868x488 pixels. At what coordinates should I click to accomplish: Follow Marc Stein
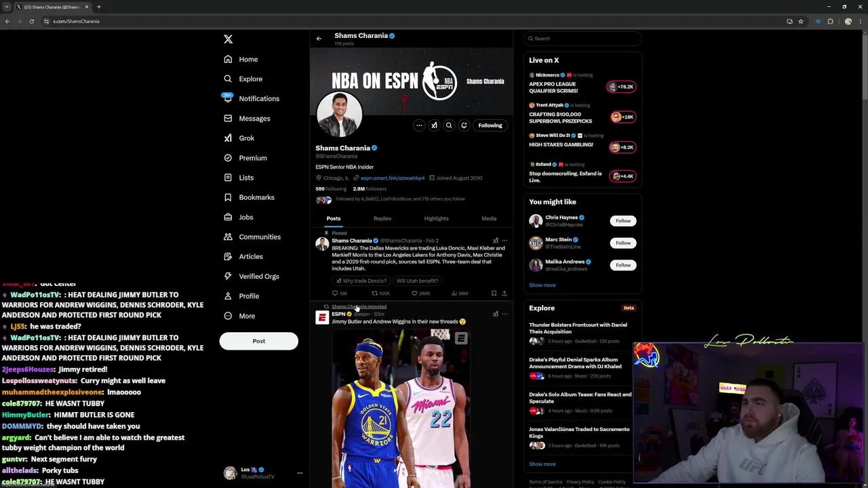[x=623, y=243]
